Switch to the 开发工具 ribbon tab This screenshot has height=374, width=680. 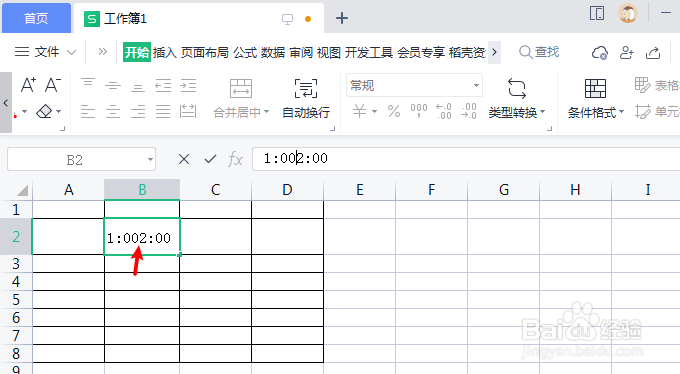pyautogui.click(x=369, y=52)
